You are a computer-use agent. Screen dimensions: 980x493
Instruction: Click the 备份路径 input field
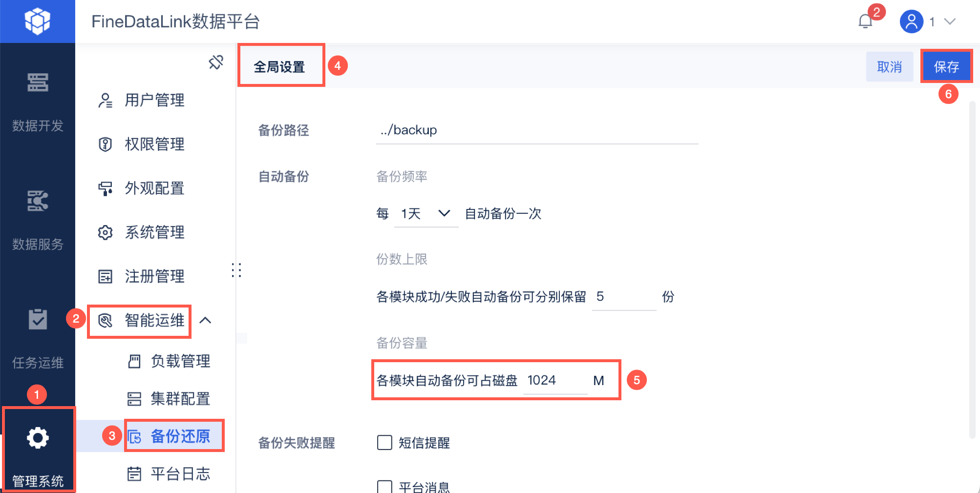[536, 130]
